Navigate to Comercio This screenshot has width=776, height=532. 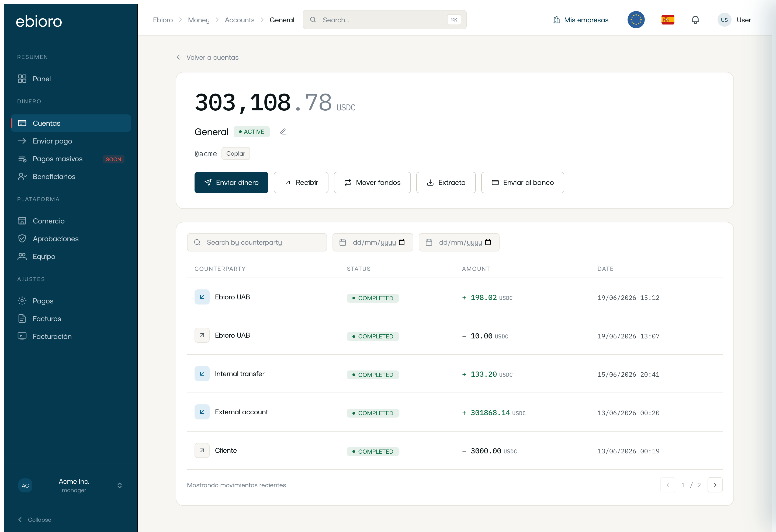point(71,221)
